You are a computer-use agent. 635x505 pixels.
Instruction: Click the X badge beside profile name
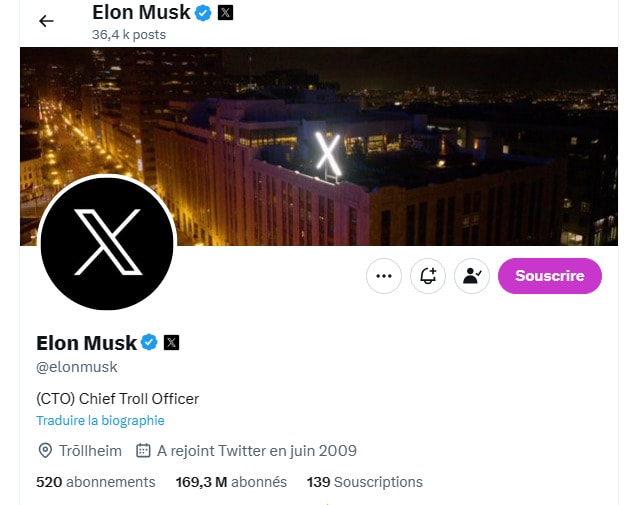pyautogui.click(x=172, y=343)
